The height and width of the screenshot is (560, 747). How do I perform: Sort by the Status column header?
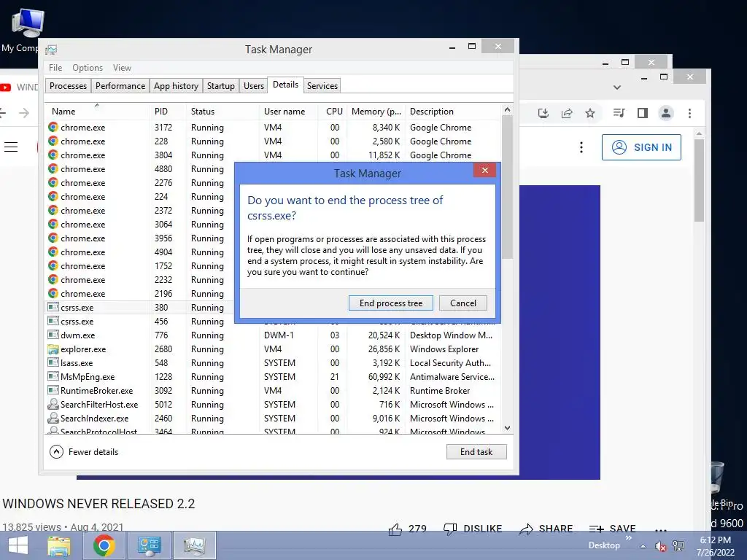(x=222, y=112)
